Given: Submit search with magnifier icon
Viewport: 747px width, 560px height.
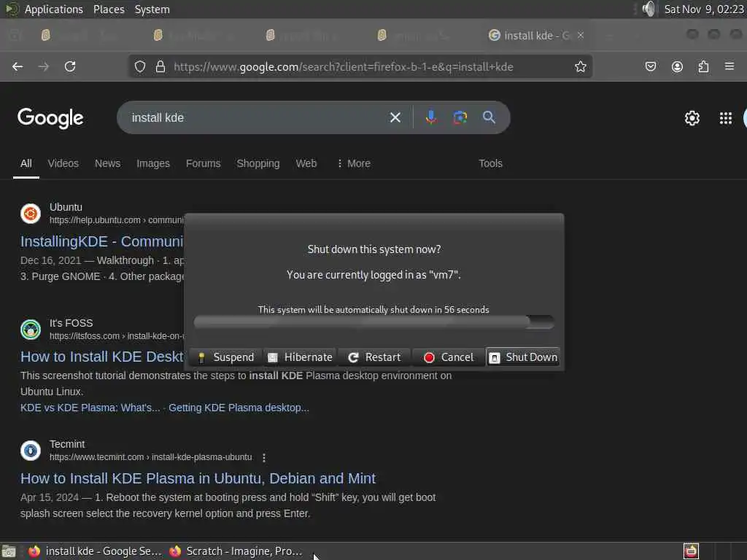Looking at the screenshot, I should coord(489,117).
